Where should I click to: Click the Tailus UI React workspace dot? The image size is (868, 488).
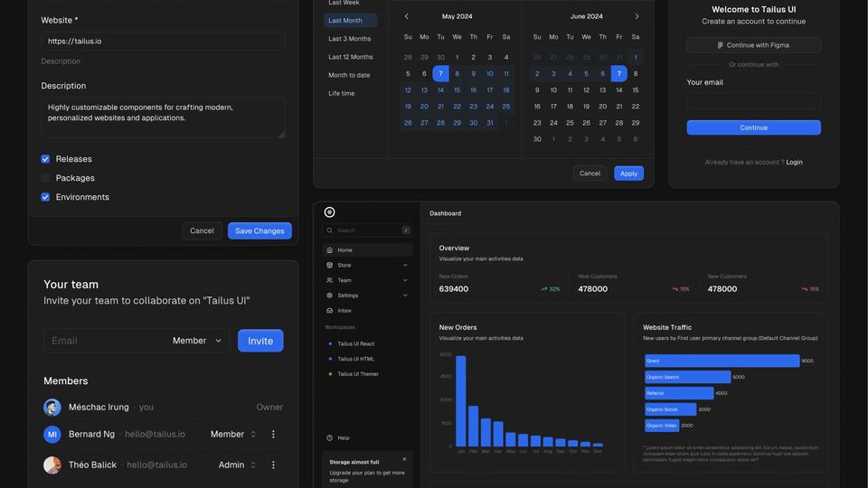(x=331, y=343)
